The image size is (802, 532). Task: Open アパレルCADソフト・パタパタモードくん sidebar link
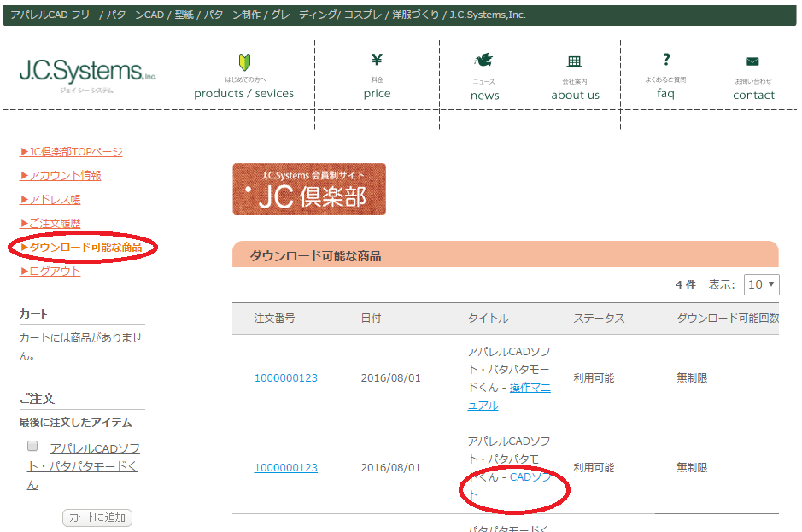[84, 466]
